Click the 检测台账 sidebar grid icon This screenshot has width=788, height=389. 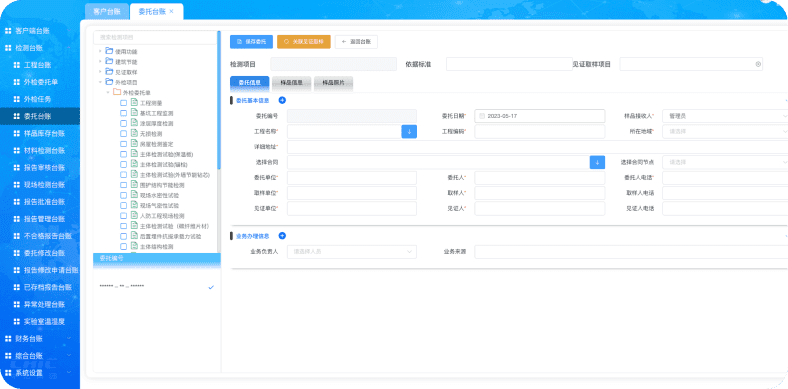(x=8, y=48)
